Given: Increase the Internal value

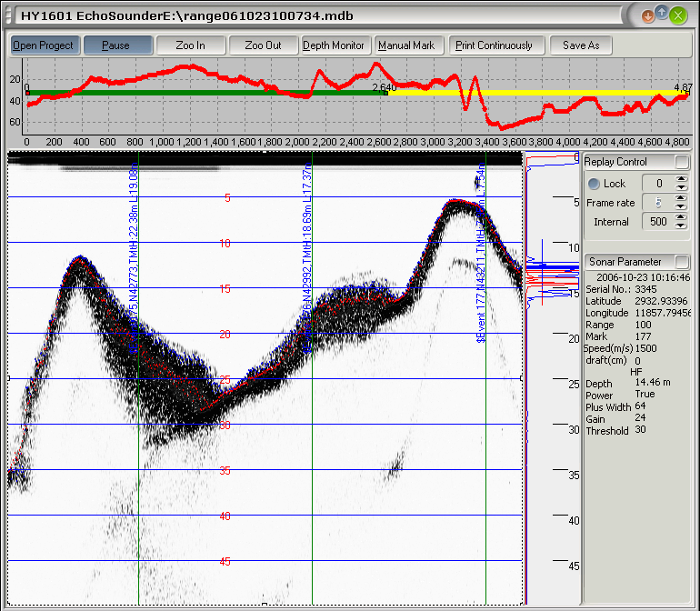Looking at the screenshot, I should click(681, 217).
